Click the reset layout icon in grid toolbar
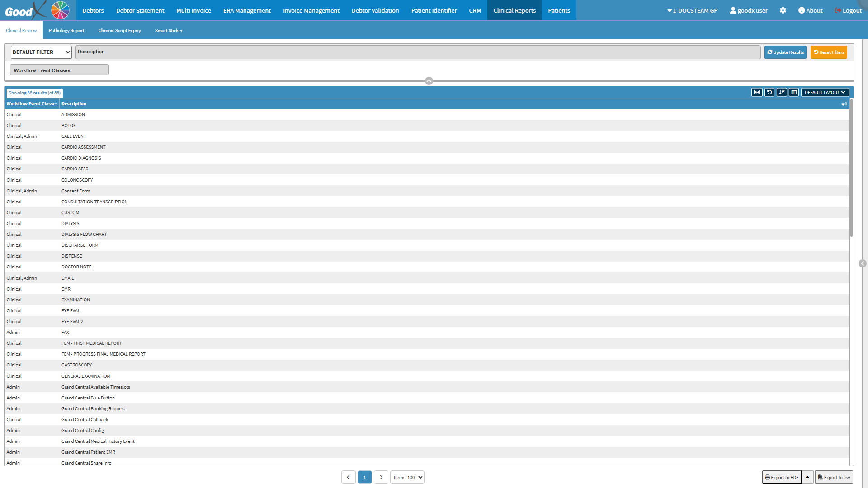 click(x=769, y=92)
